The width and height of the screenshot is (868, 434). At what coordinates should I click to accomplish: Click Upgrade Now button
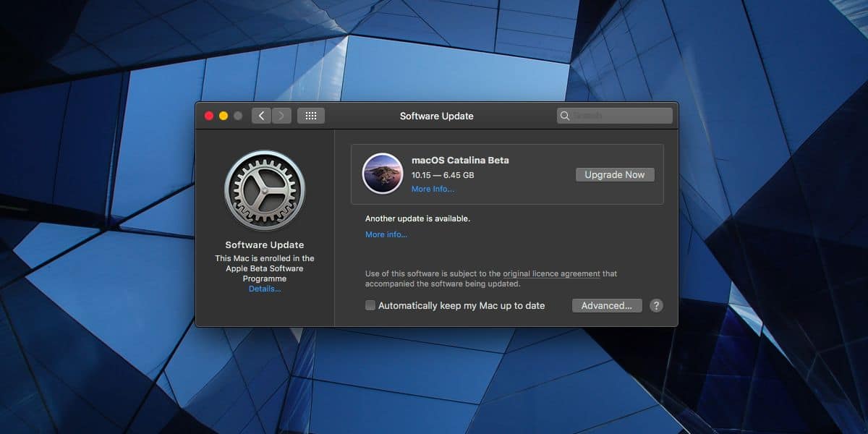click(615, 175)
